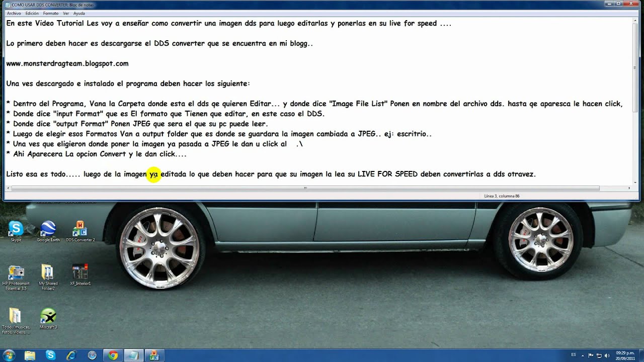The image size is (644, 362).
Task: Click the ES language indicator
Action: pyautogui.click(x=574, y=355)
